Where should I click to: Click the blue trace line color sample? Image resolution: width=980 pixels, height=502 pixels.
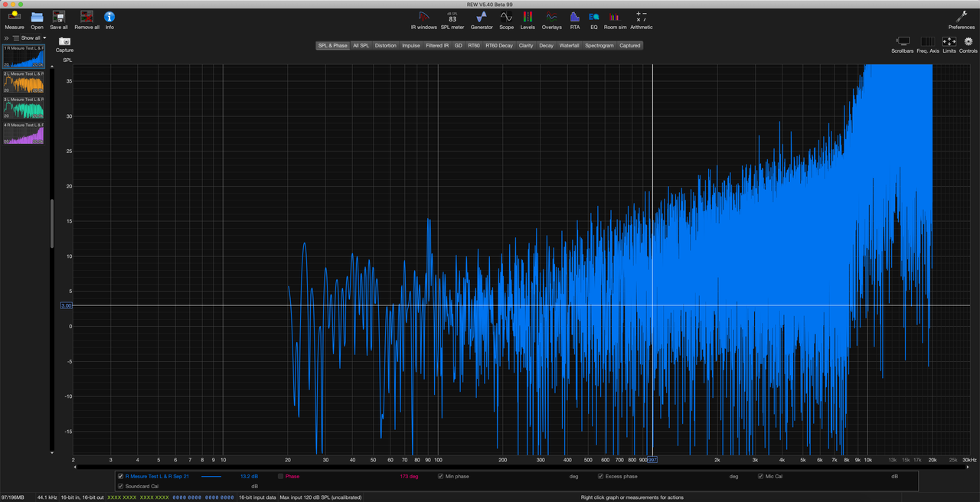[x=211, y=476]
